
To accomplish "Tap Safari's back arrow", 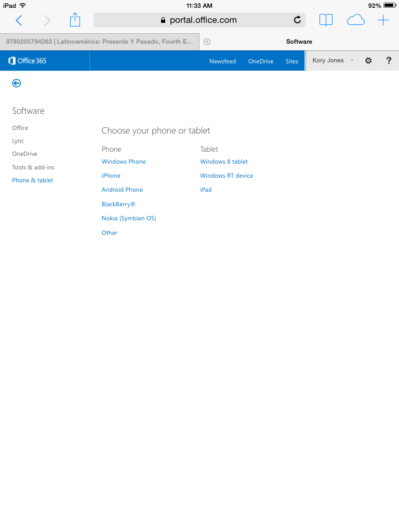I will [x=19, y=20].
